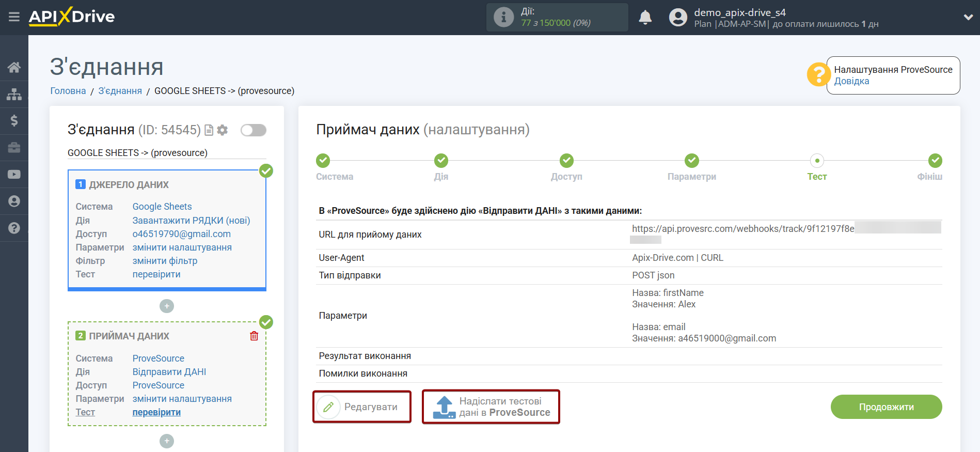Add step after data receiver

[x=167, y=441]
